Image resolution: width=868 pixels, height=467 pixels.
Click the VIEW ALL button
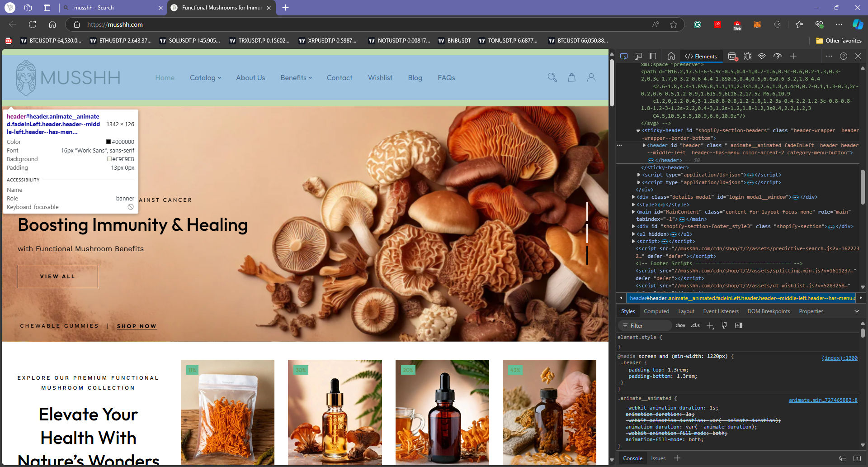(58, 276)
